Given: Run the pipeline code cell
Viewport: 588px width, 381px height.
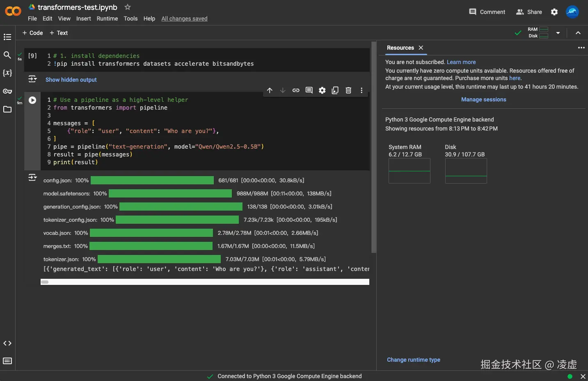Looking at the screenshot, I should click(32, 100).
